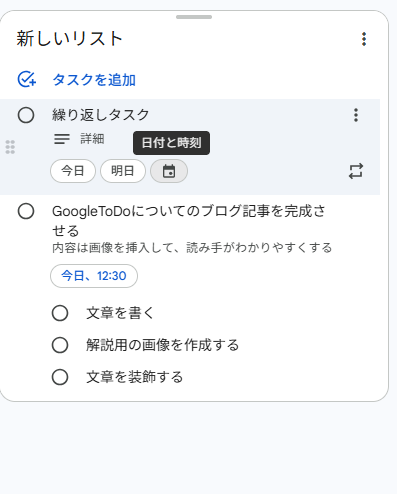Viewport: 397px width, 494px height.
Task: Open the 今日、12:30 due date chip
Action: (x=94, y=276)
